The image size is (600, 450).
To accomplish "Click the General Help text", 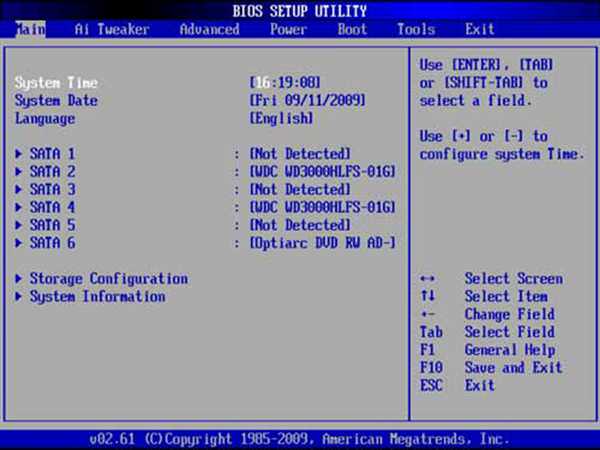I will pyautogui.click(x=510, y=350).
